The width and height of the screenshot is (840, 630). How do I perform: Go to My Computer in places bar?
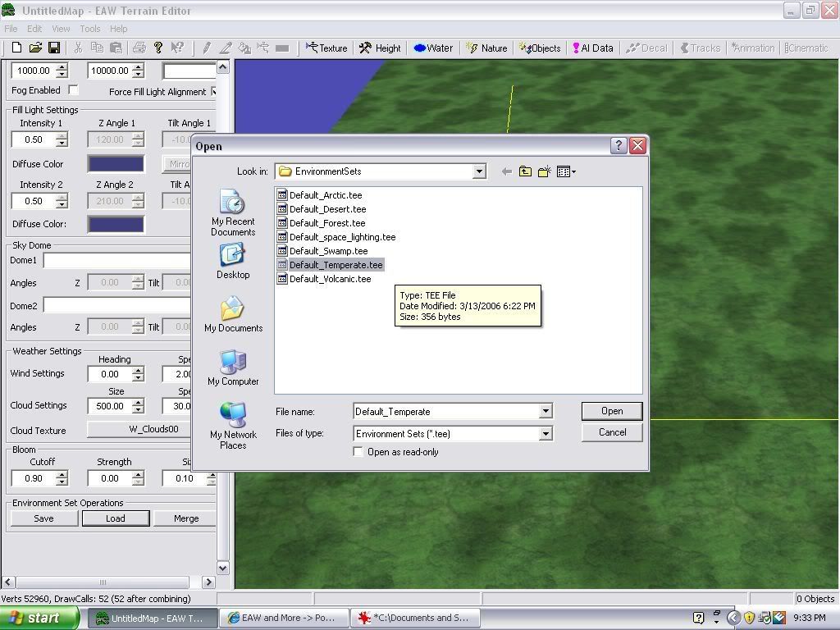pyautogui.click(x=233, y=368)
